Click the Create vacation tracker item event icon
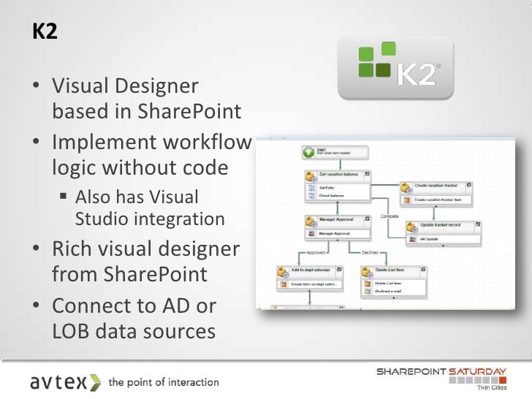Viewport: 532px width, 399px height. pos(406,199)
